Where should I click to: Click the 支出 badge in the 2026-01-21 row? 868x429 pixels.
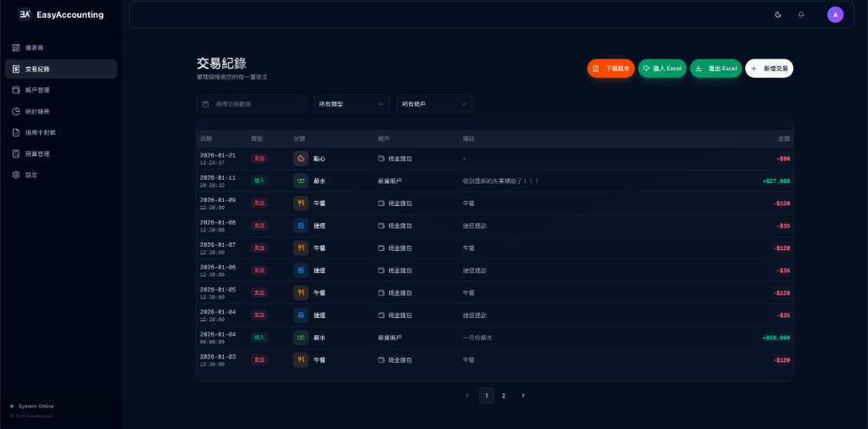[259, 159]
